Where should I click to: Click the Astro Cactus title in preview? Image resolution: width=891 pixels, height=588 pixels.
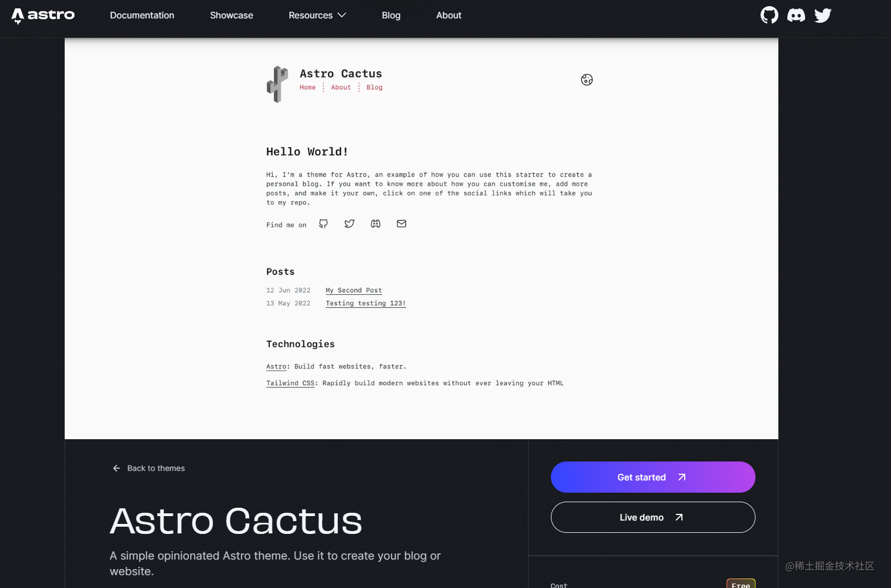(341, 74)
